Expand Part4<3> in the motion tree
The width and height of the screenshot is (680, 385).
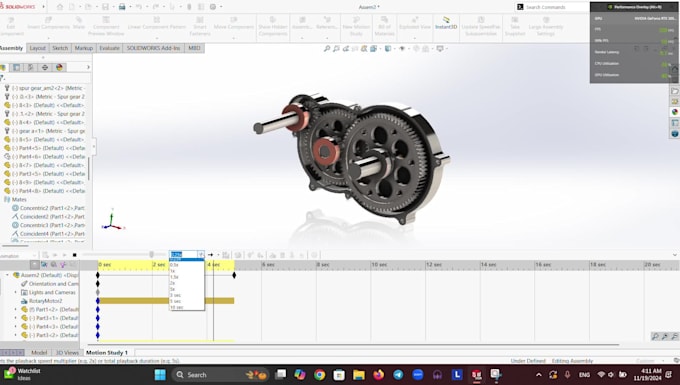click(16, 326)
